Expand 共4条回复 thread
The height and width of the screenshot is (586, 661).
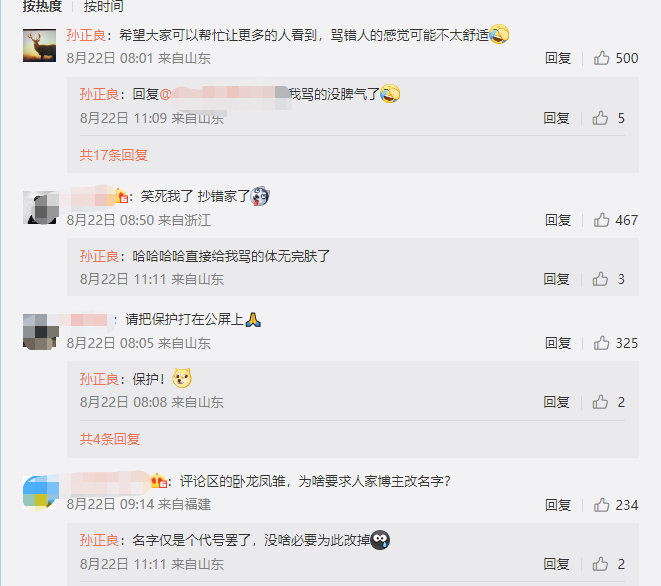pos(110,439)
